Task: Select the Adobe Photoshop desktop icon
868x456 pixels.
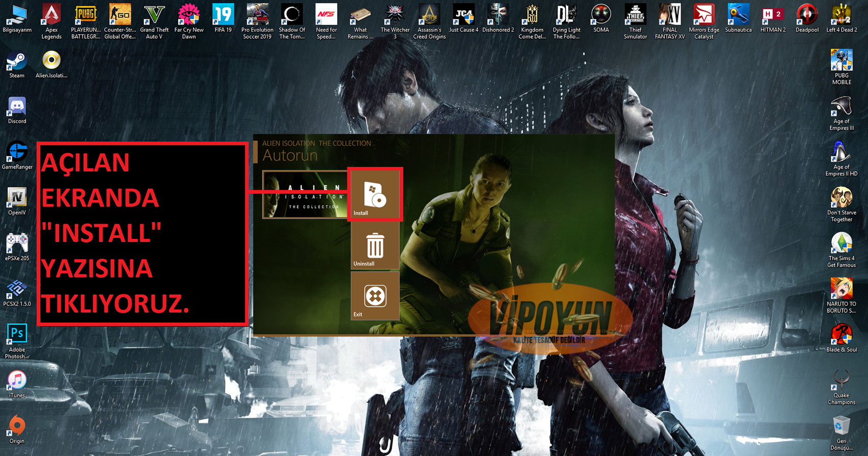Action: 17,342
